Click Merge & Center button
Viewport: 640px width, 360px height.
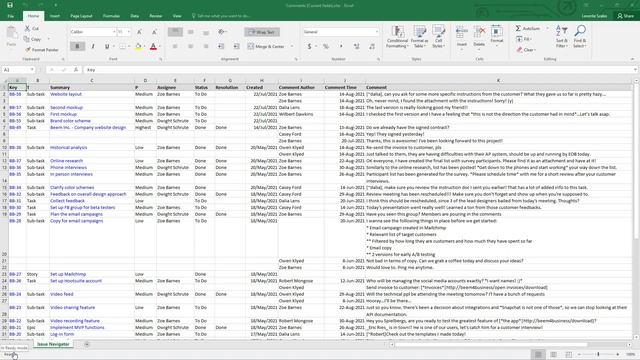pyautogui.click(x=266, y=47)
